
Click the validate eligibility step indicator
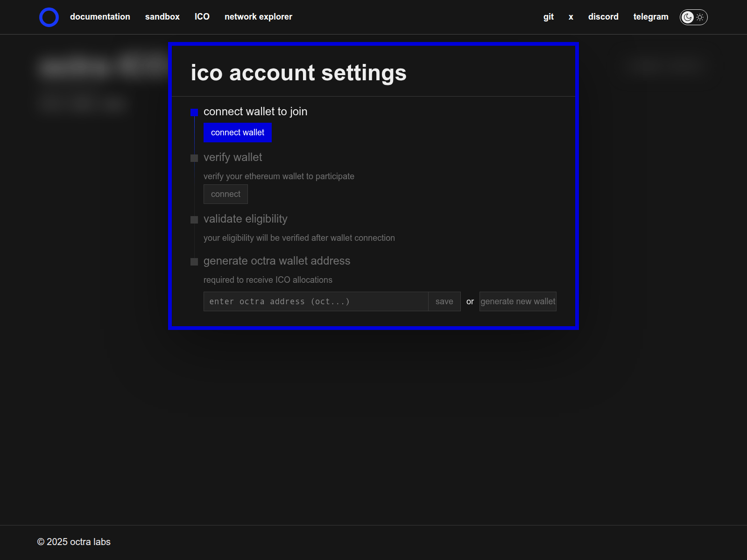(x=195, y=219)
